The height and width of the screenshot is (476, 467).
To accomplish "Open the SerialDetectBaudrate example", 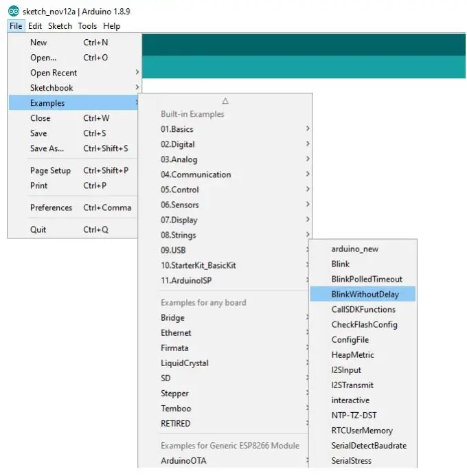I will 363,446.
